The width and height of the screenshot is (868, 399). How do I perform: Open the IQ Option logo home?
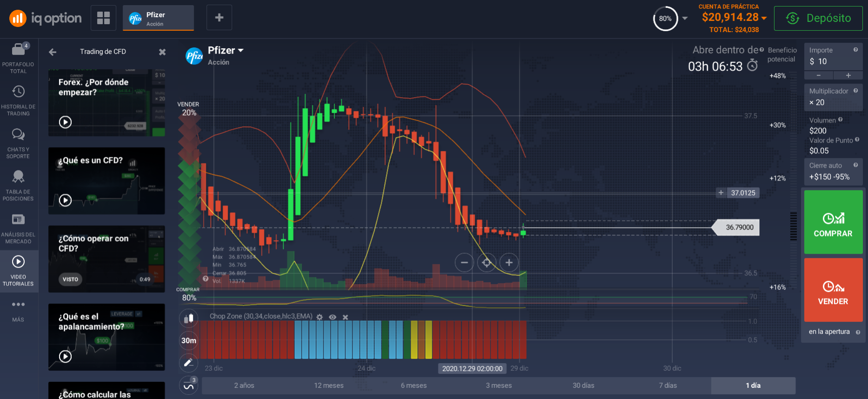[x=45, y=18]
